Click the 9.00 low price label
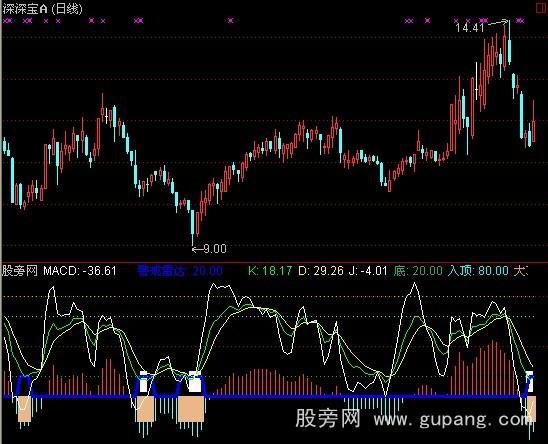The height and width of the screenshot is (444, 548). (x=215, y=249)
